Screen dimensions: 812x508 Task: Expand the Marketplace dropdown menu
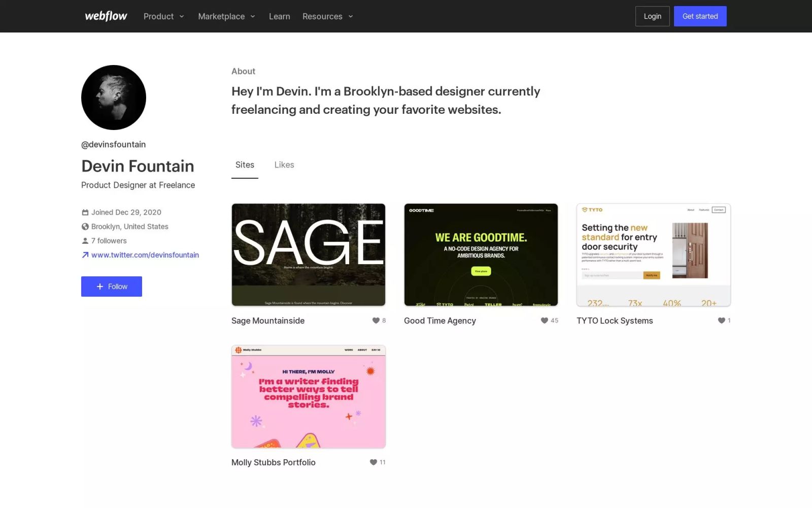(x=226, y=16)
